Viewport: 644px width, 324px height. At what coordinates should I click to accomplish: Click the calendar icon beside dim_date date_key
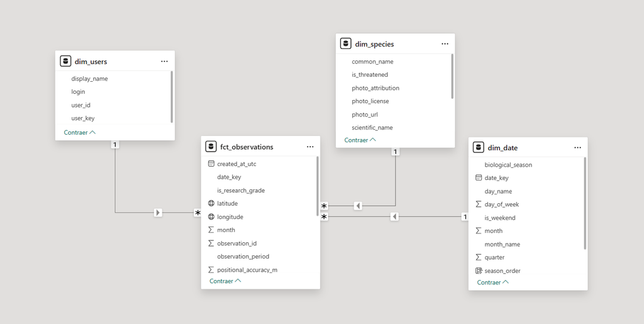(479, 178)
